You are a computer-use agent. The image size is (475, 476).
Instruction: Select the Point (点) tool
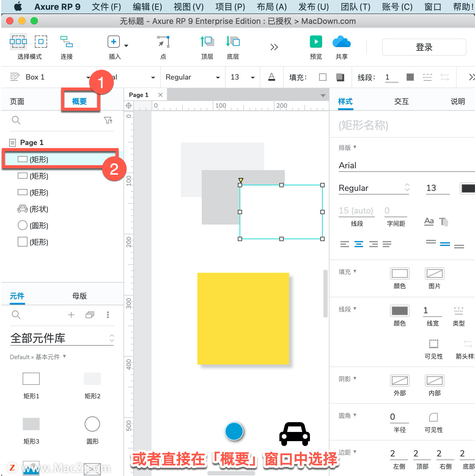pyautogui.click(x=163, y=42)
